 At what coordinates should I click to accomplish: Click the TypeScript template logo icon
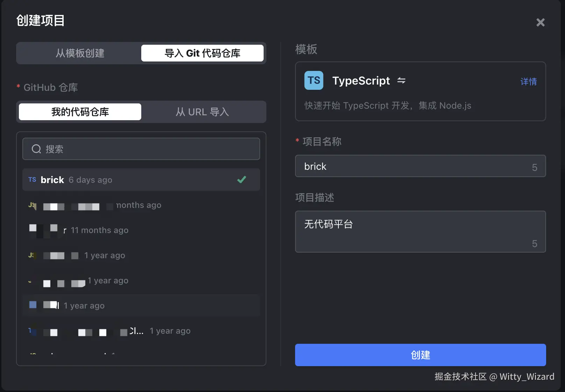[314, 80]
